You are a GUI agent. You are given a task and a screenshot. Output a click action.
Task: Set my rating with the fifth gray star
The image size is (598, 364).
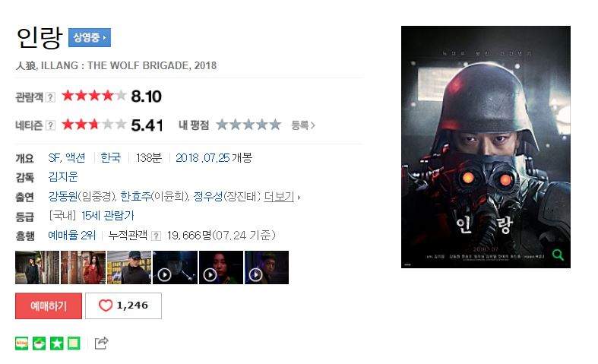tap(275, 125)
